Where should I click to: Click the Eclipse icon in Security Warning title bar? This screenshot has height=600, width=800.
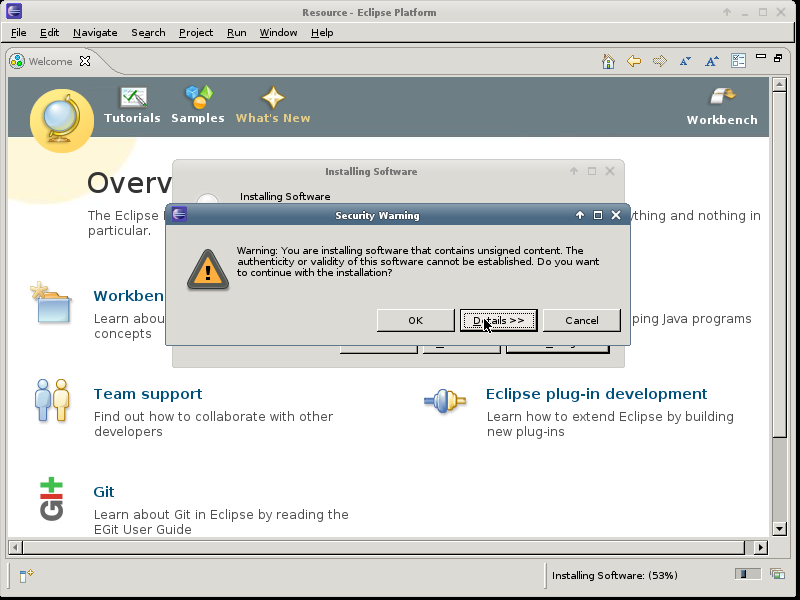coord(179,214)
